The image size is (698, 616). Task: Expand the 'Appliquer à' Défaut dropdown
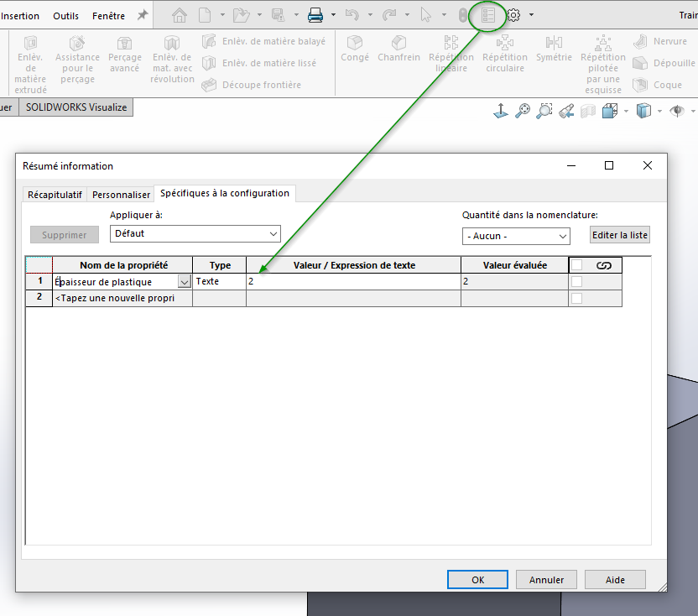click(x=273, y=234)
